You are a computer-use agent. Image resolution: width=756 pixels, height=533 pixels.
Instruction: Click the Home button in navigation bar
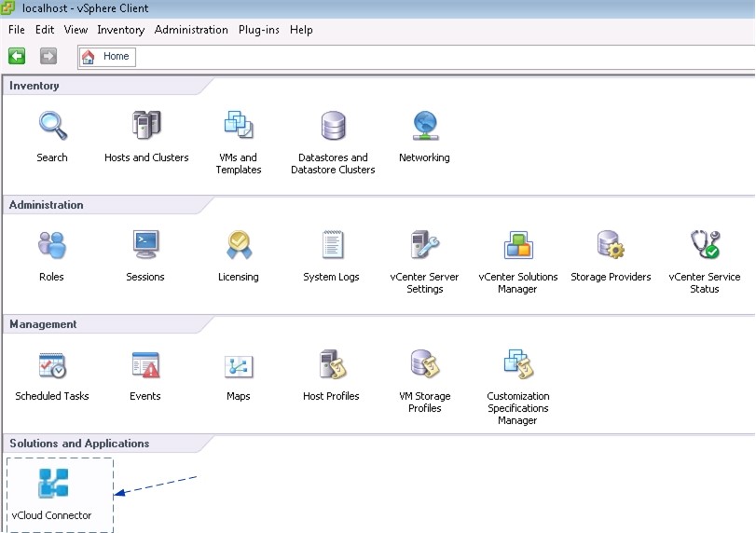tap(107, 57)
